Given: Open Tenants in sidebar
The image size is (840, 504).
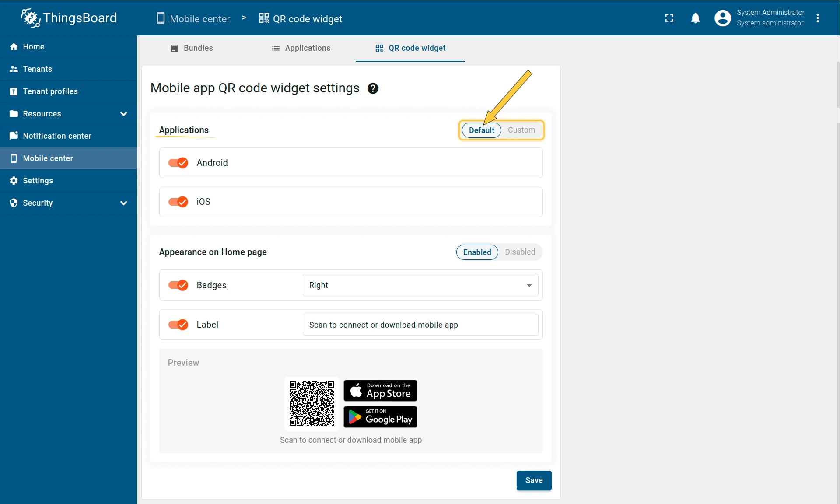Looking at the screenshot, I should point(68,69).
